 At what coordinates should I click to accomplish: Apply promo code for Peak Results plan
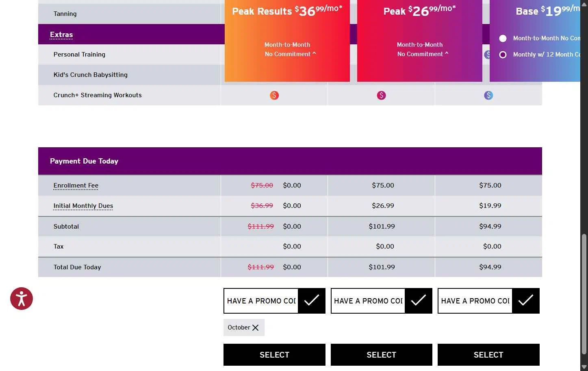point(312,301)
